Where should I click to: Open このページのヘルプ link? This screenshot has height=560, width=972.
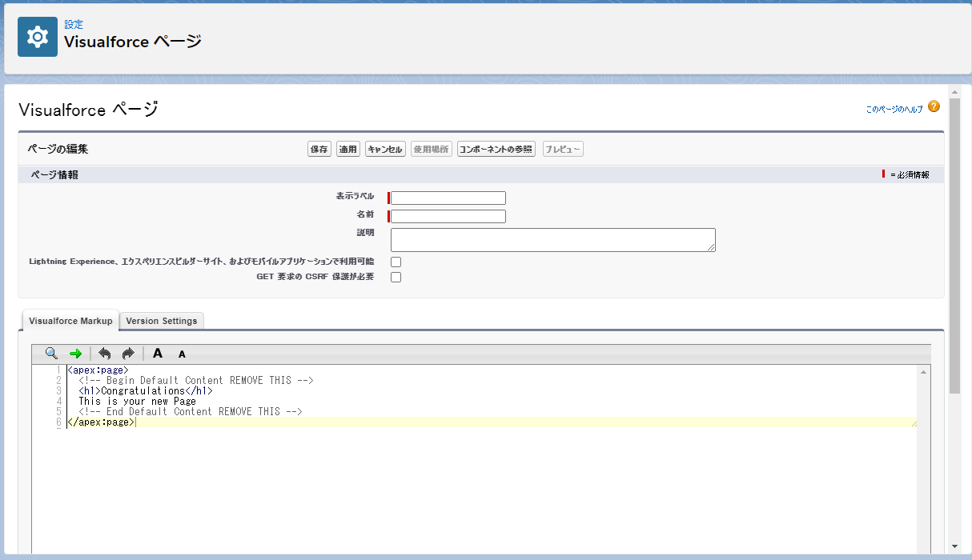894,109
